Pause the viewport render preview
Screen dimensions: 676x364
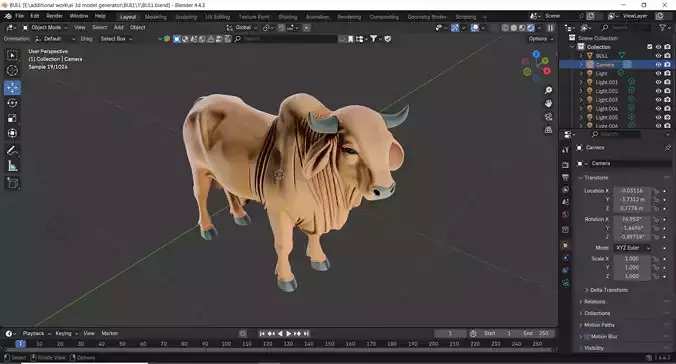(x=550, y=28)
